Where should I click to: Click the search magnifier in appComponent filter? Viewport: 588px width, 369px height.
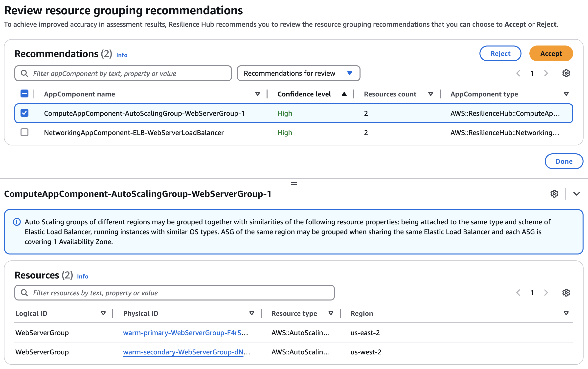24,73
